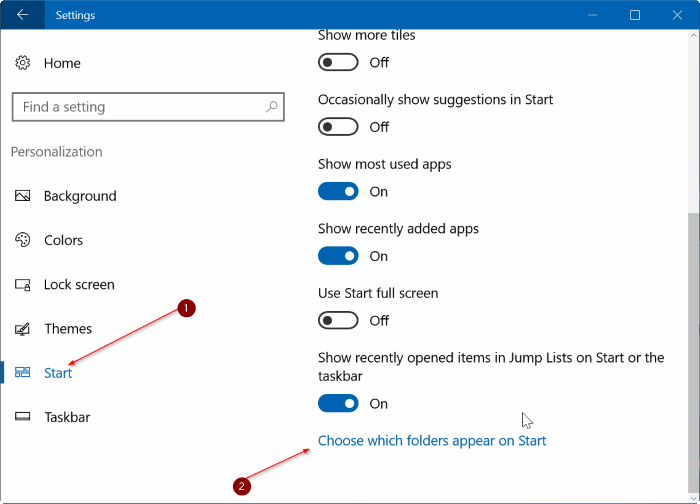The height and width of the screenshot is (504, 700).
Task: Toggle recently opened items in Jump Lists
Action: click(338, 404)
